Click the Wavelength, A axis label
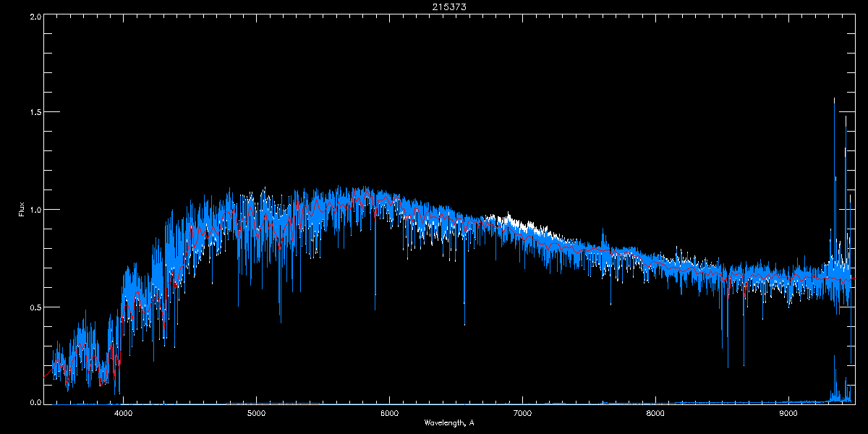 pos(448,423)
